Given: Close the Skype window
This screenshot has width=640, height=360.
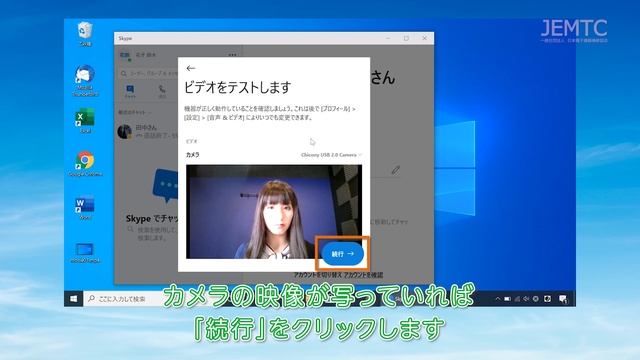Looking at the screenshot, I should point(424,38).
